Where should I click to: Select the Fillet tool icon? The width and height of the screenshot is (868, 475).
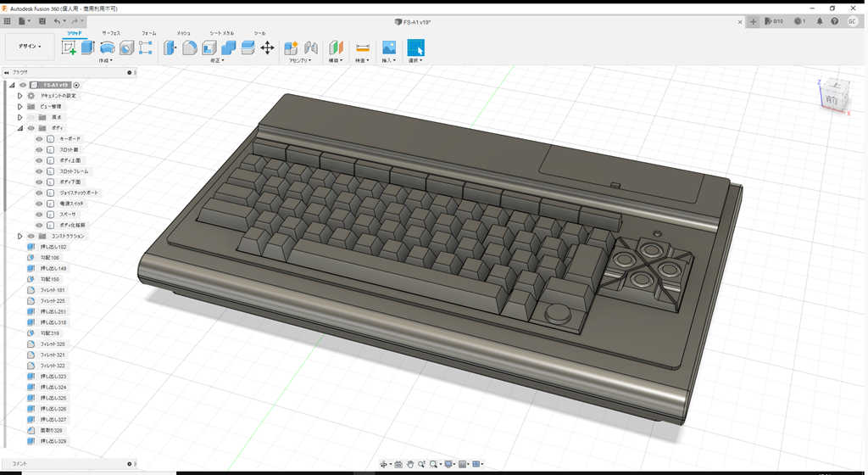(190, 48)
